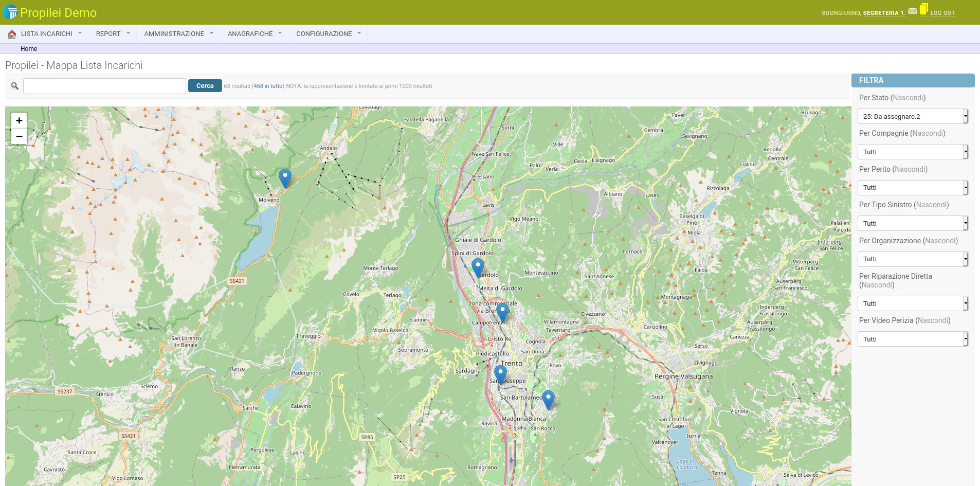Hide the Per Stato filter via Nascondi
Screen dimensions: 980x486
click(908, 98)
